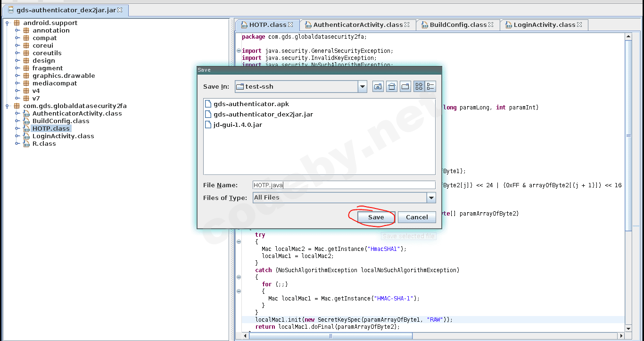Click the package icon of mediacompat
This screenshot has height=341, width=644.
[x=26, y=83]
